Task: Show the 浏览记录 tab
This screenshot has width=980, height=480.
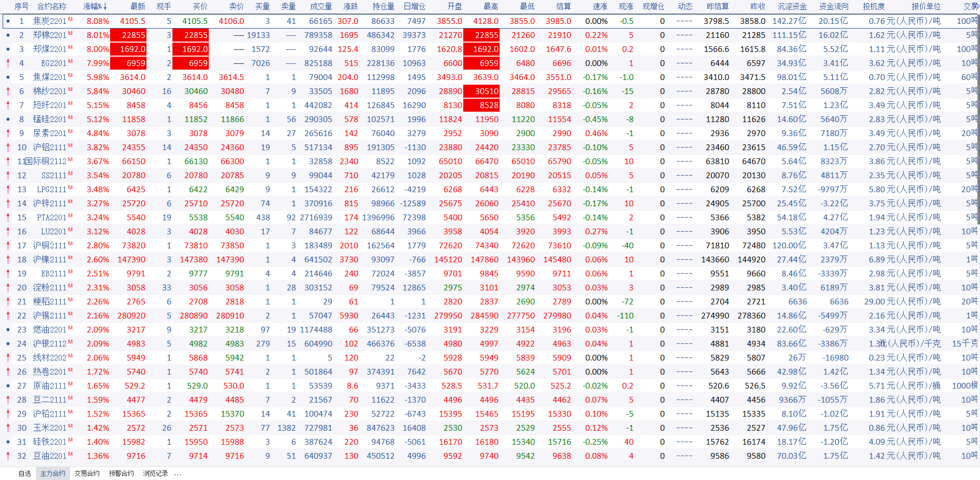Action: click(155, 473)
